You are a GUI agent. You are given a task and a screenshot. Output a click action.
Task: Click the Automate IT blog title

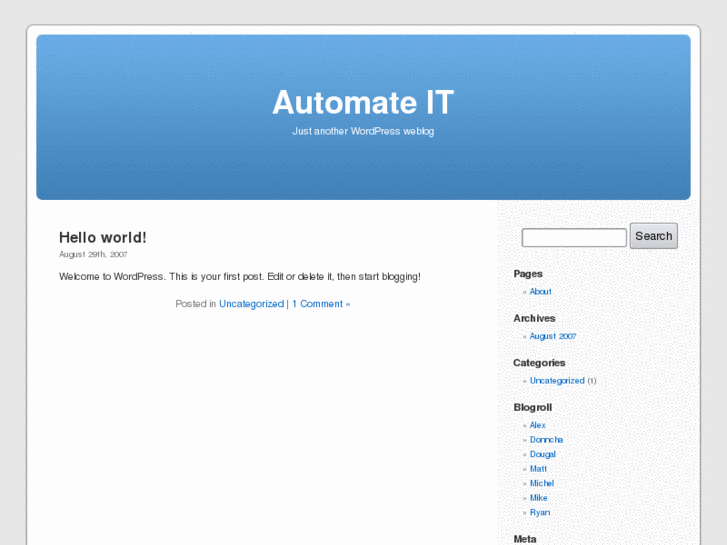click(363, 102)
